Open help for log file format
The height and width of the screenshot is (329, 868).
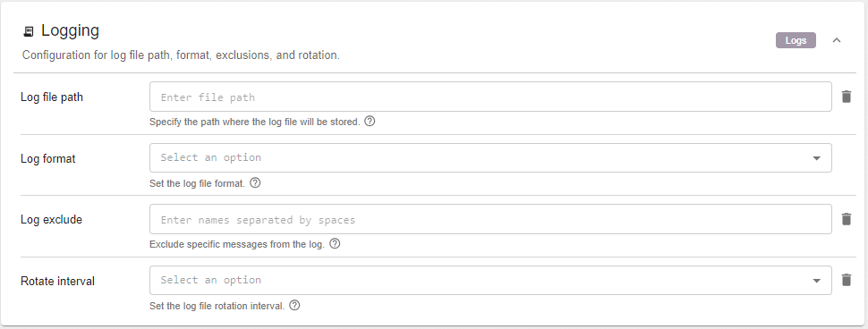255,182
